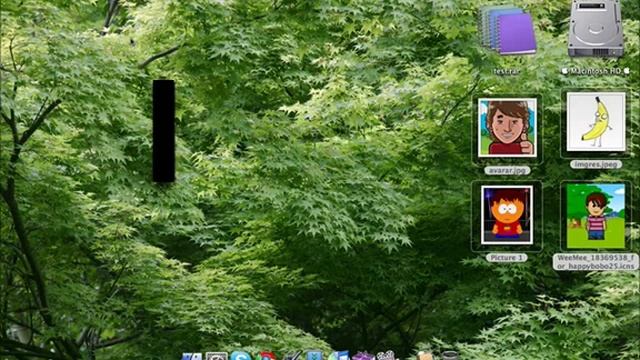Image resolution: width=640 pixels, height=360 pixels.
Task: Click the 'WeeMee_18369538_for_happybobo25.icns' label
Action: 596,262
